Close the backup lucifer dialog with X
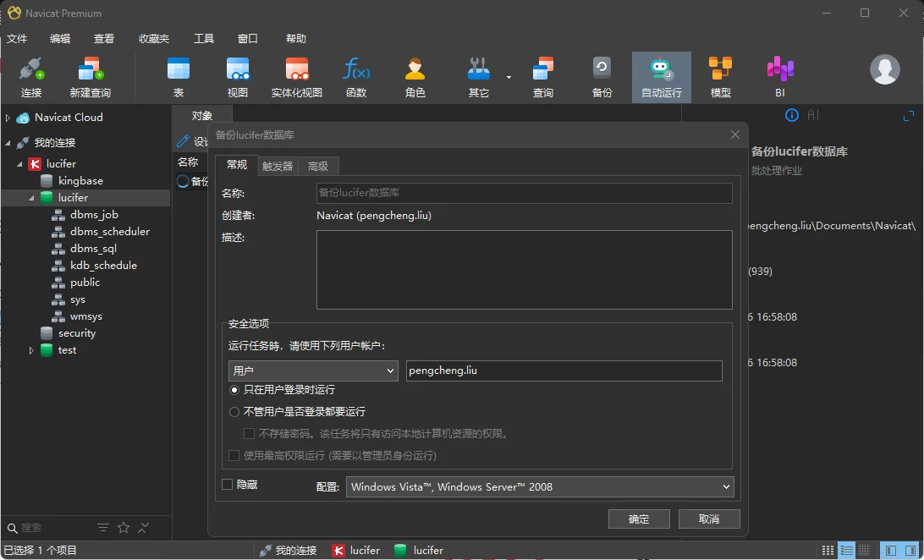 [734, 135]
